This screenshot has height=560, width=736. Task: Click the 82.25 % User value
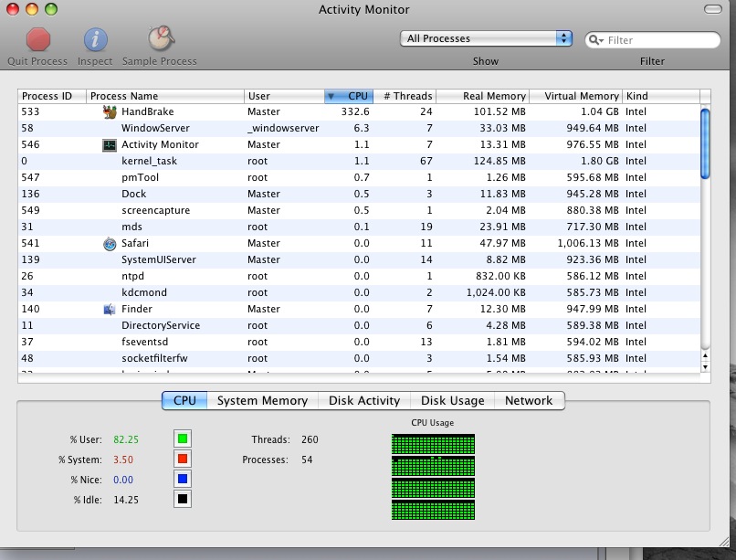(126, 439)
